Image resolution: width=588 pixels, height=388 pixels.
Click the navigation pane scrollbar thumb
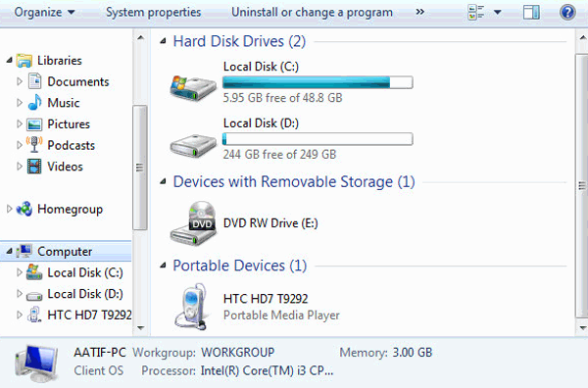[x=140, y=168]
